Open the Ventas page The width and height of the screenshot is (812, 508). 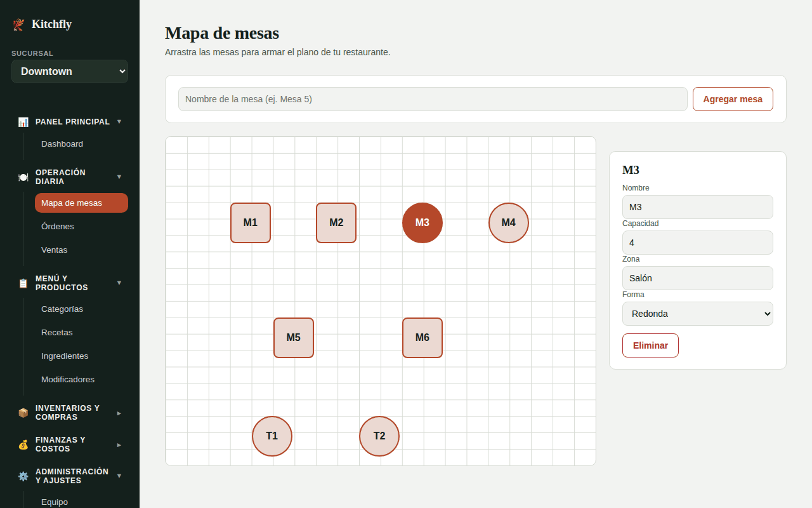click(81, 250)
